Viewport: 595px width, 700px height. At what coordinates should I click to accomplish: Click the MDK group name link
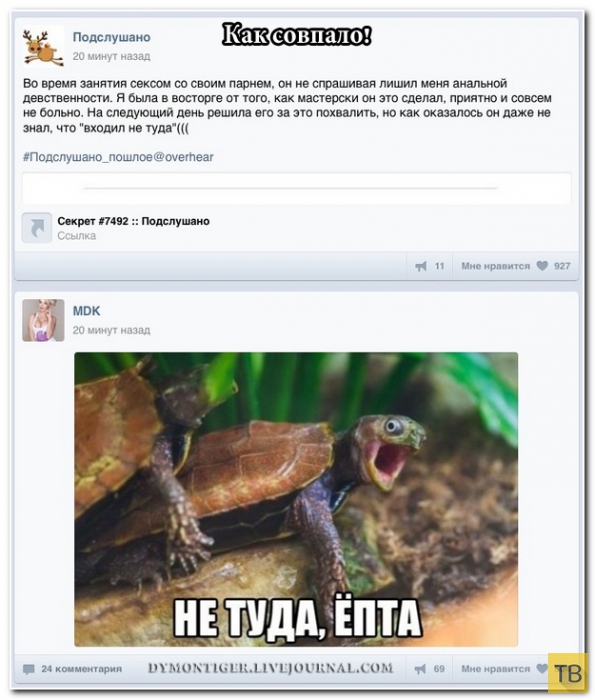click(x=87, y=311)
